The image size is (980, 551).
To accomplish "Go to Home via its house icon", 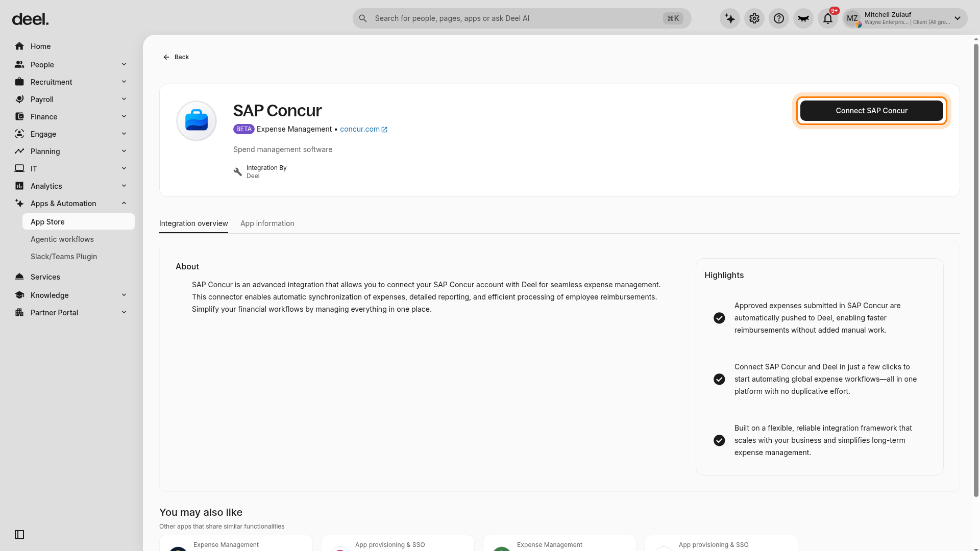I will point(19,46).
